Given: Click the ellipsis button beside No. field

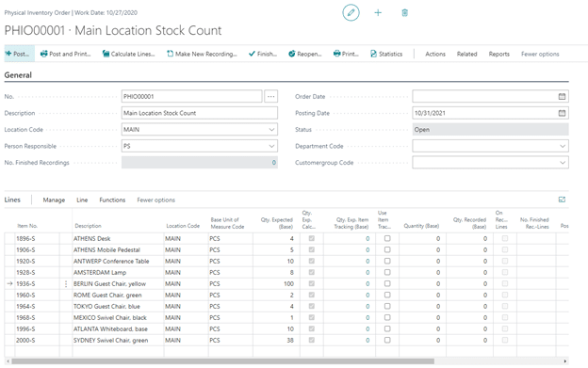Looking at the screenshot, I should coord(270,97).
